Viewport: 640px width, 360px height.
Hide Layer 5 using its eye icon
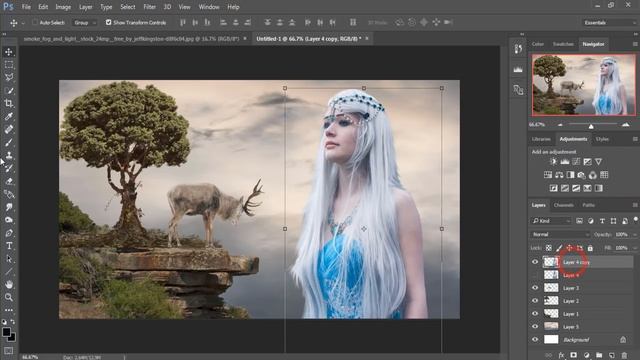pyautogui.click(x=535, y=327)
